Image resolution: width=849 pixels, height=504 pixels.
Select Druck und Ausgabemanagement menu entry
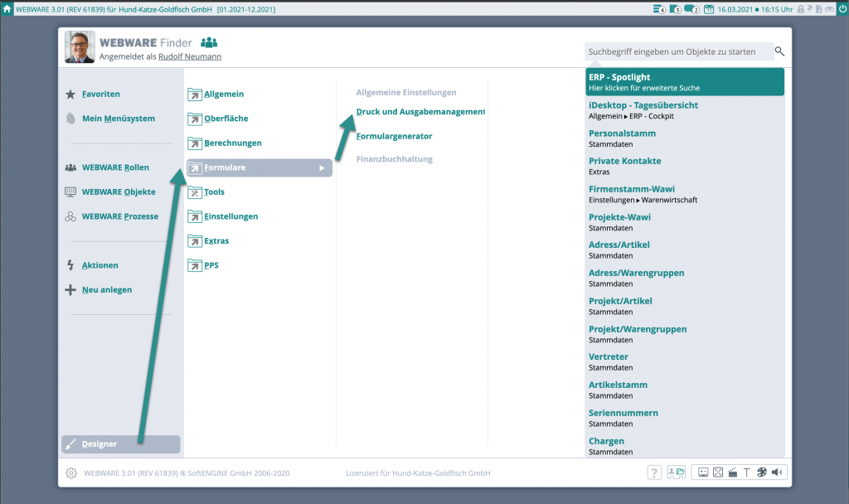(420, 111)
